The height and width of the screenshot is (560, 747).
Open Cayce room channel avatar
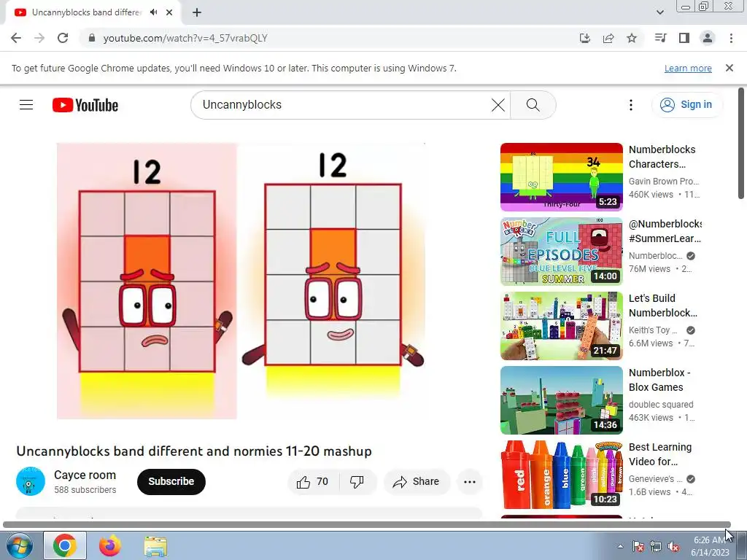pyautogui.click(x=31, y=481)
